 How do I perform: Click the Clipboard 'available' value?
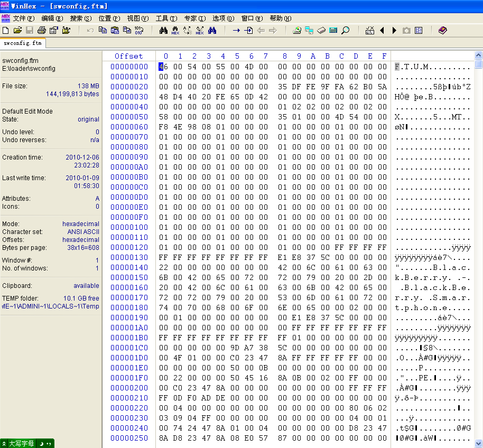coord(86,286)
